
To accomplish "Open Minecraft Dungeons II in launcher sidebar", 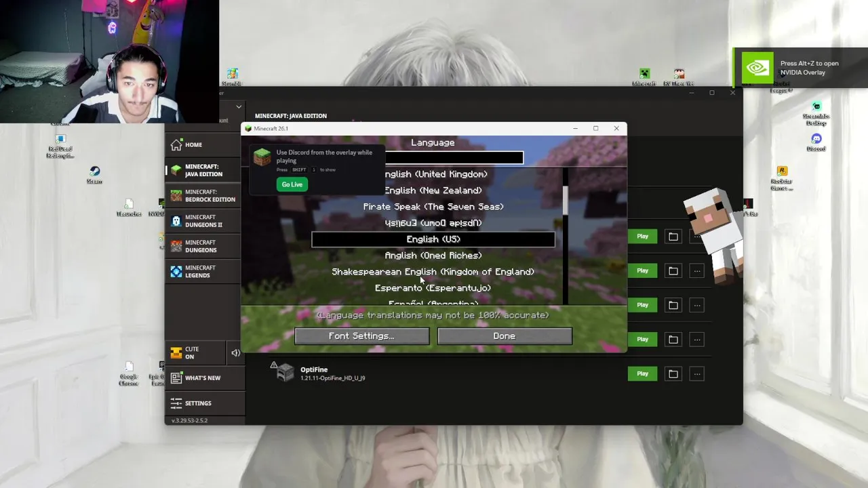I will 204,221.
